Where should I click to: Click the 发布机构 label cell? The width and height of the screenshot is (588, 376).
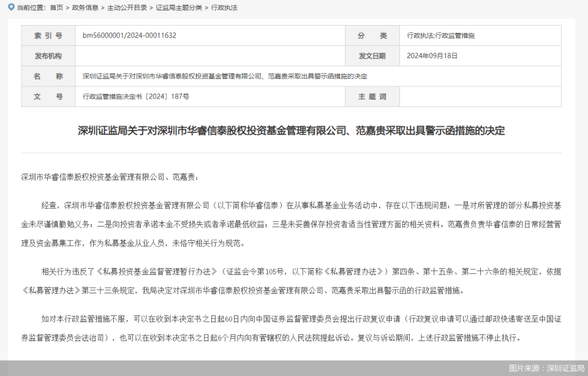point(48,56)
